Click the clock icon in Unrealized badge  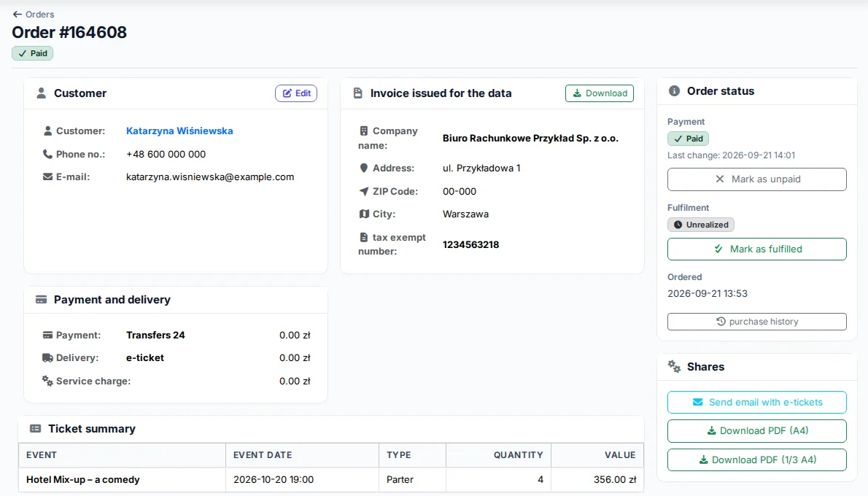pyautogui.click(x=678, y=225)
